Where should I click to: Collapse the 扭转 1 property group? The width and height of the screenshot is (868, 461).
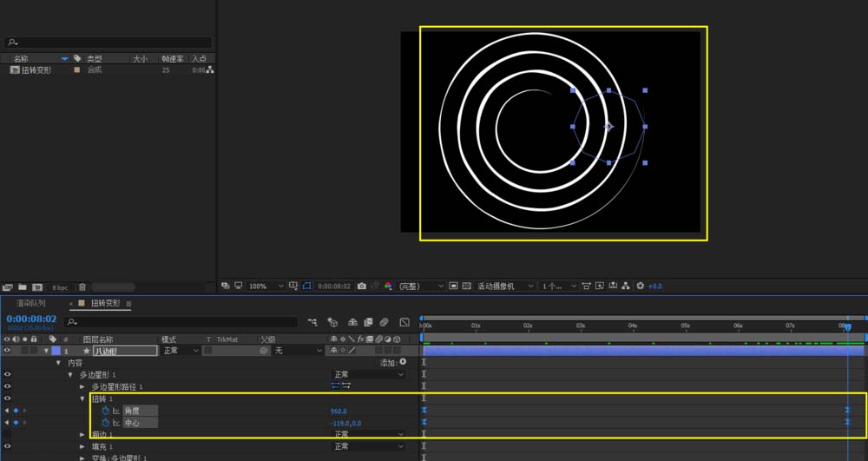(83, 398)
